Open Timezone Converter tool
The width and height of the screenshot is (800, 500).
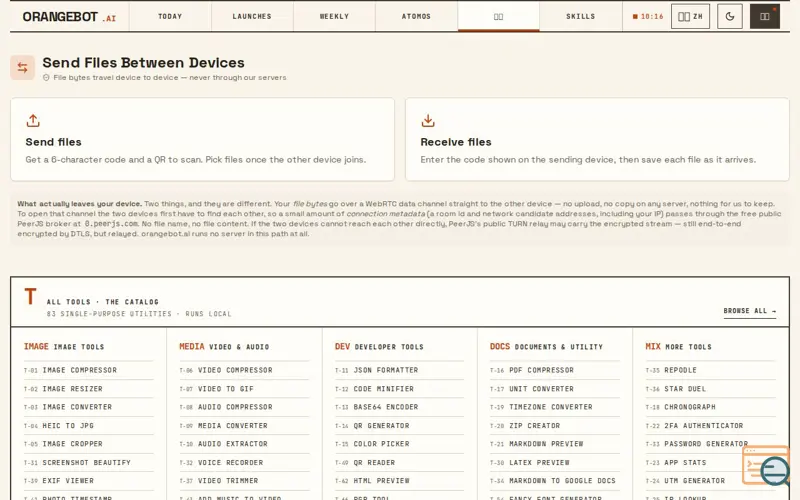point(555,407)
